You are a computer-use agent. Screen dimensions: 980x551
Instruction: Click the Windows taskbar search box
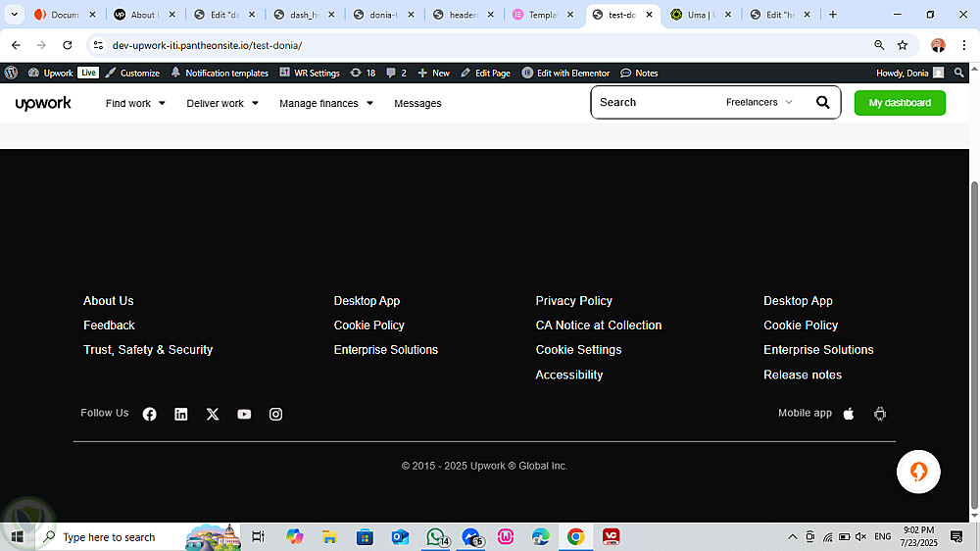point(110,536)
